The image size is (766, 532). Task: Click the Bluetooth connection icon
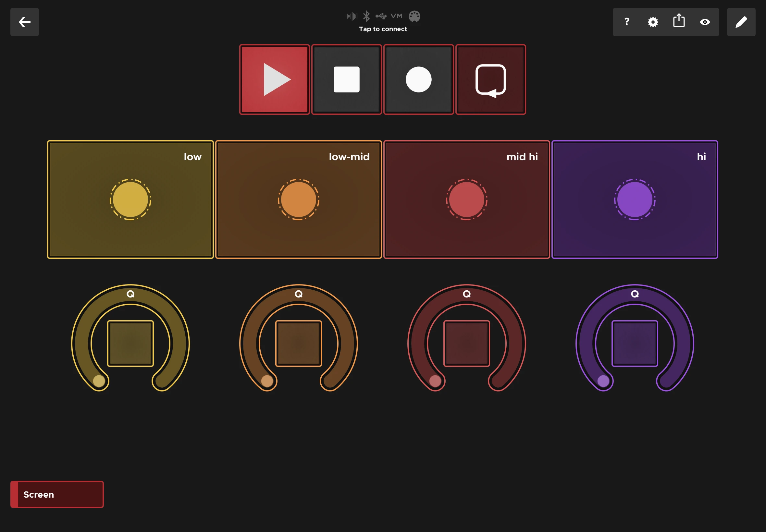point(366,16)
